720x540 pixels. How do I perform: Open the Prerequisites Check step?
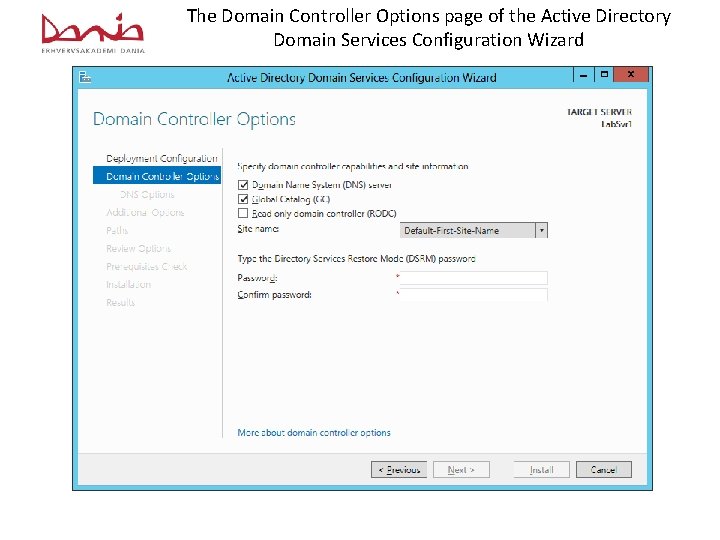[146, 266]
